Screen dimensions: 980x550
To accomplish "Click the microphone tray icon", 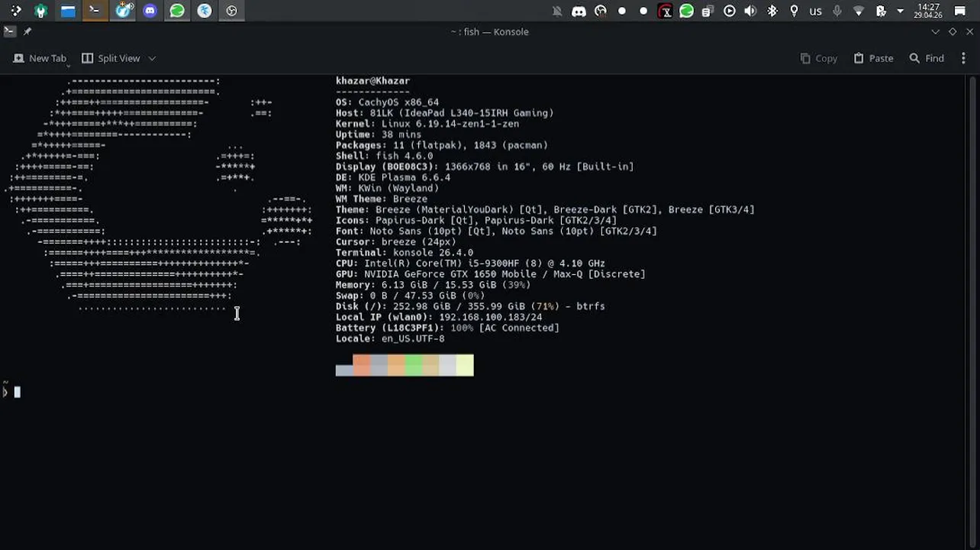I will tap(837, 11).
